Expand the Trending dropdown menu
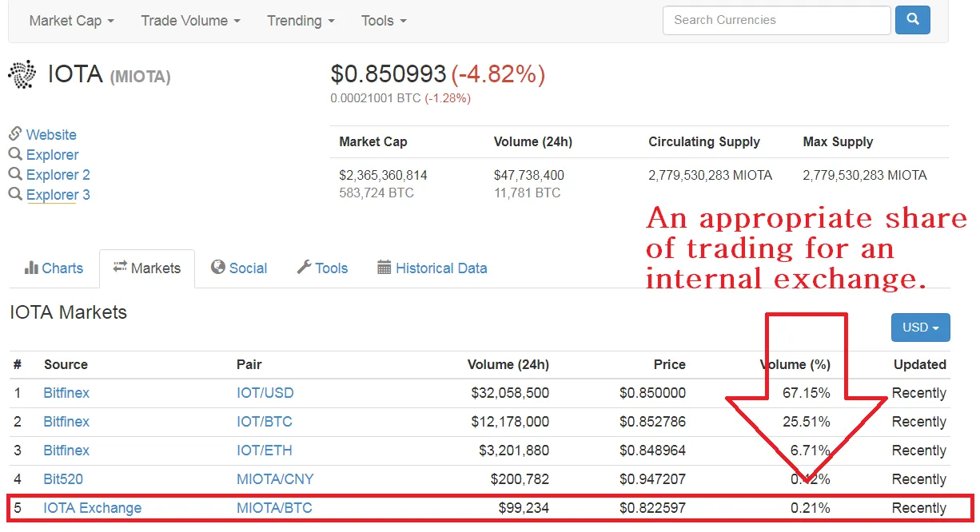The height and width of the screenshot is (532, 980). point(301,21)
